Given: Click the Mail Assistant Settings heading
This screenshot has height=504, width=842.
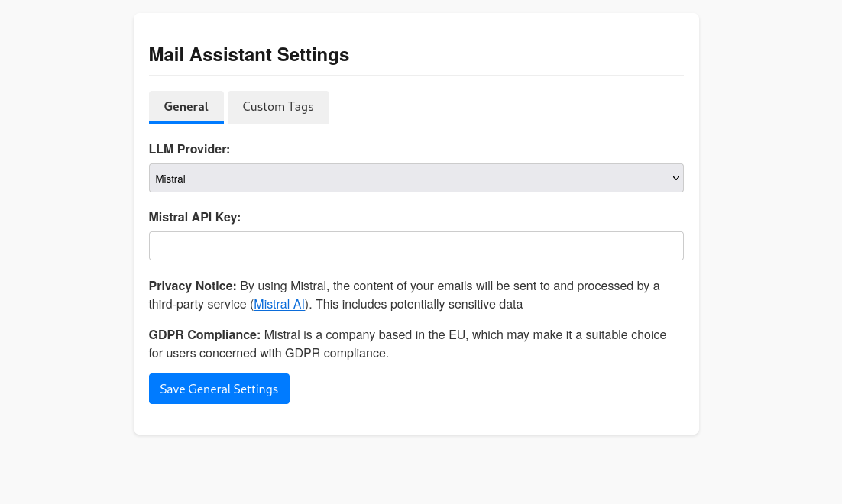Looking at the screenshot, I should tap(248, 55).
